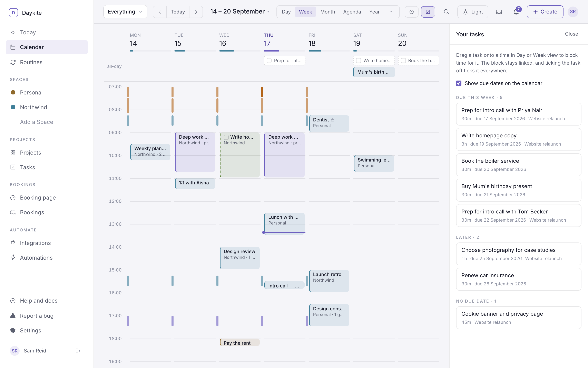Switch to Day view

coord(286,12)
